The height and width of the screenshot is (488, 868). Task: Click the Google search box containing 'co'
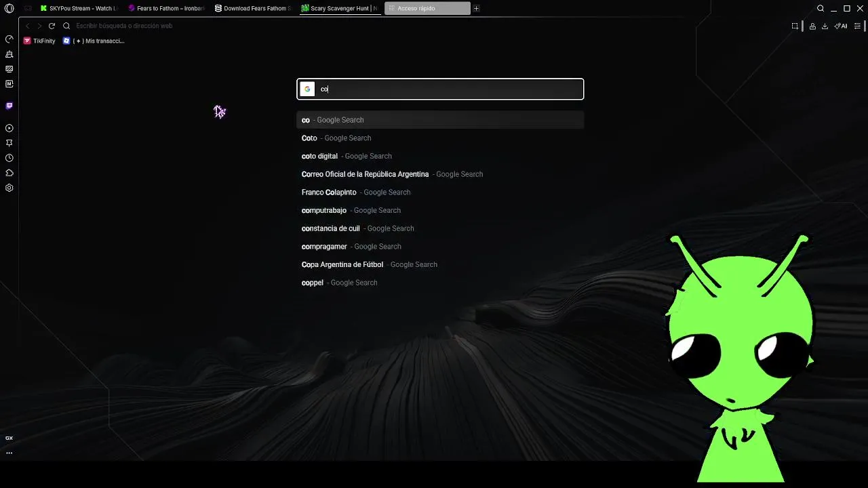pyautogui.click(x=440, y=89)
